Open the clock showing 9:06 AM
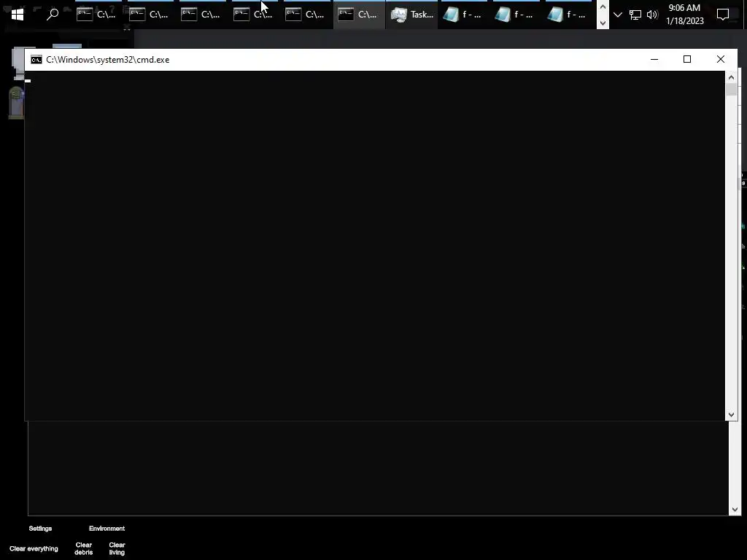This screenshot has width=747, height=560. click(x=684, y=15)
